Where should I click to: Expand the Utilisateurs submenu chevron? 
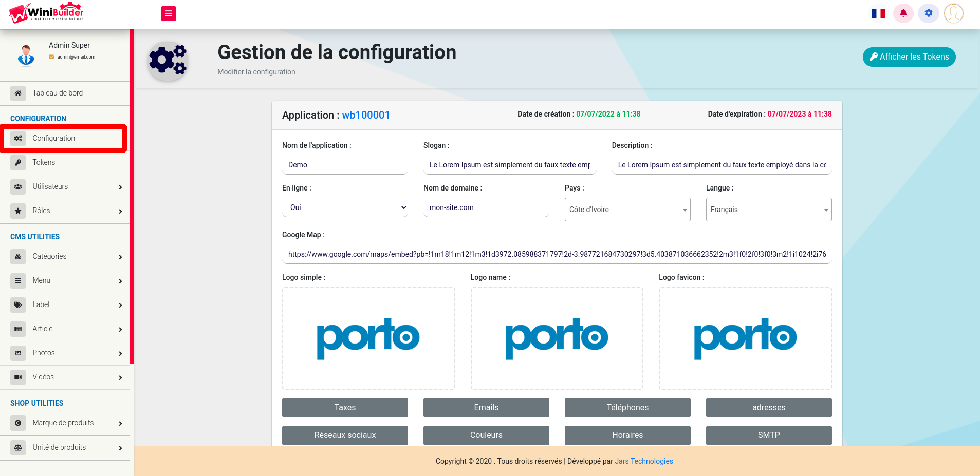click(x=120, y=187)
